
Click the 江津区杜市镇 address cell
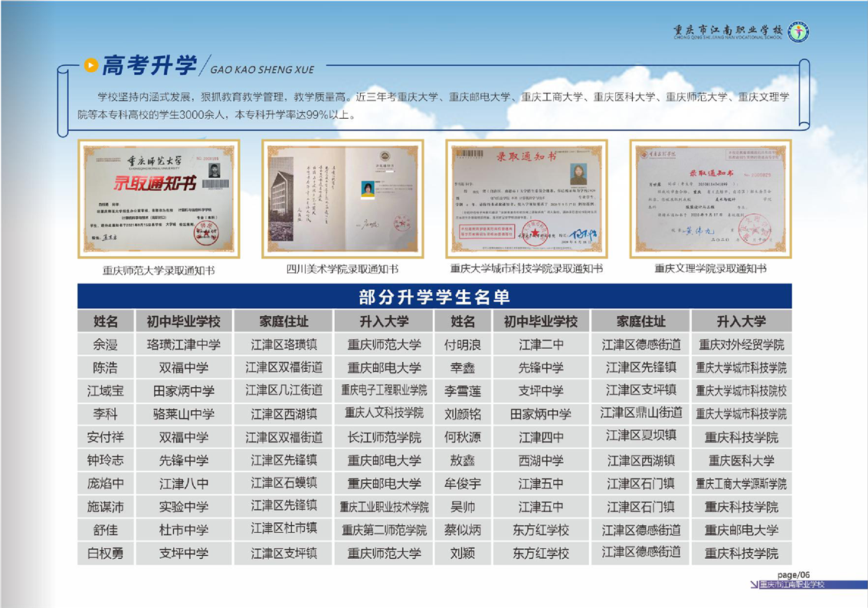[x=284, y=529]
